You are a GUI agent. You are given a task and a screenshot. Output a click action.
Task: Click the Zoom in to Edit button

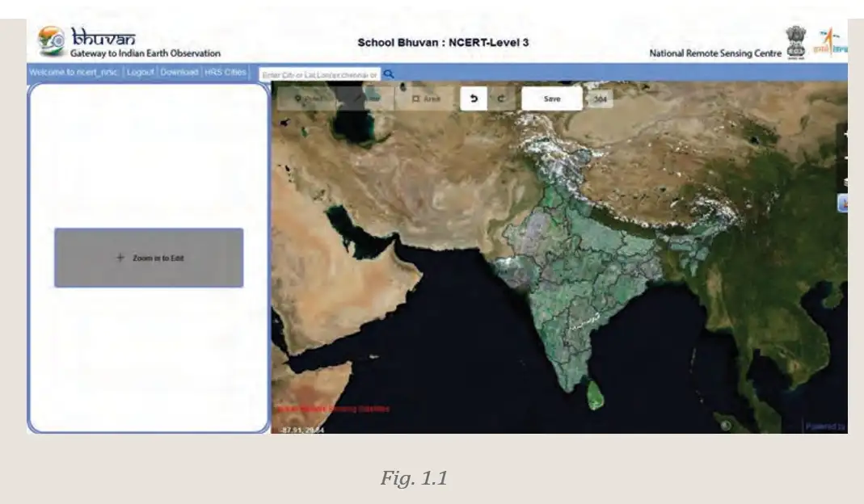(x=149, y=257)
